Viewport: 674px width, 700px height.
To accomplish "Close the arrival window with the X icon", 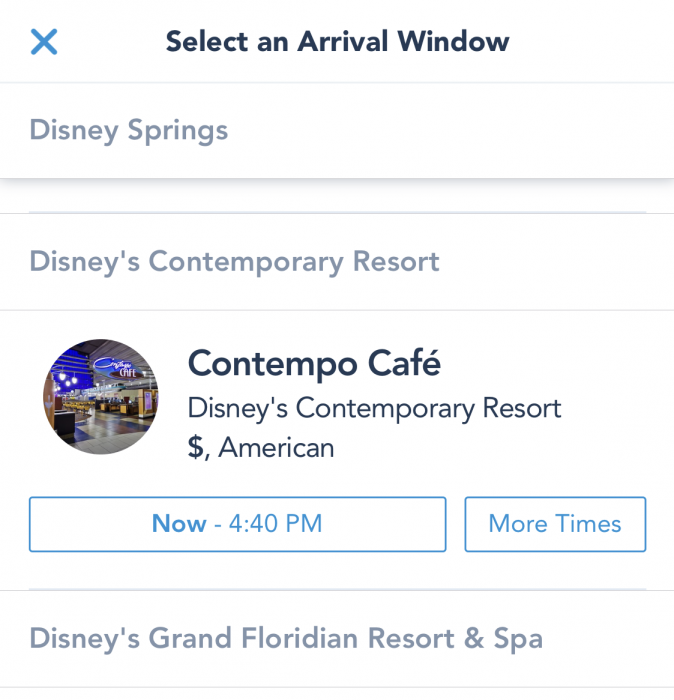I will (44, 42).
